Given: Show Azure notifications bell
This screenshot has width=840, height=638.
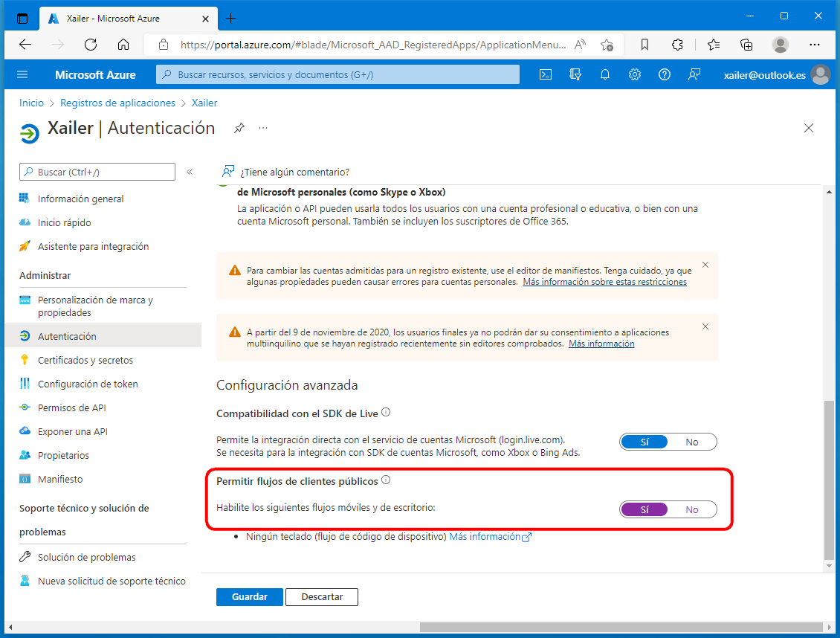Looking at the screenshot, I should coord(605,74).
